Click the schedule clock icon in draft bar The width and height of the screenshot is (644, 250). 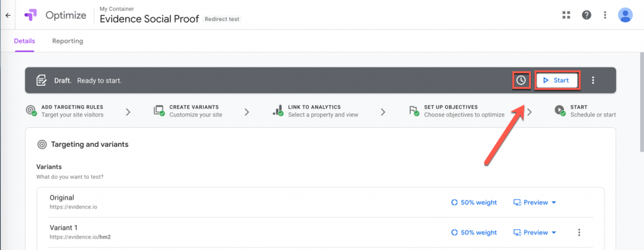tap(521, 80)
